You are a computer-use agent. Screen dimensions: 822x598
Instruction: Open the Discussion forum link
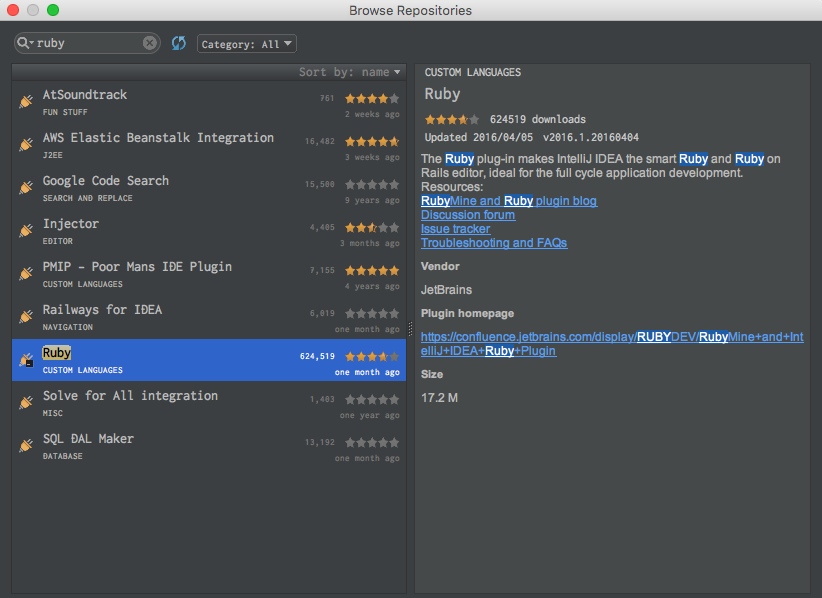point(468,215)
